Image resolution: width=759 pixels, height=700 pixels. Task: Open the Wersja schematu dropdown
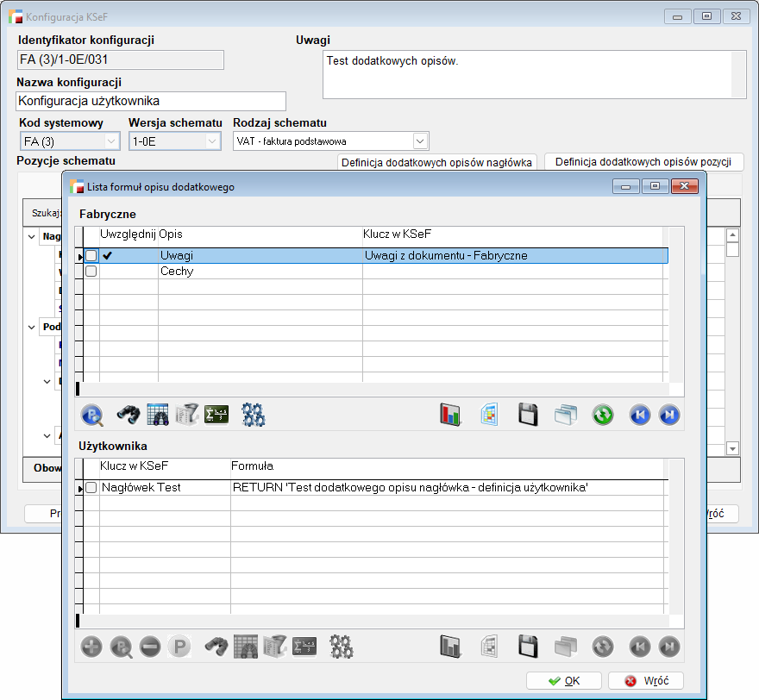click(x=212, y=141)
